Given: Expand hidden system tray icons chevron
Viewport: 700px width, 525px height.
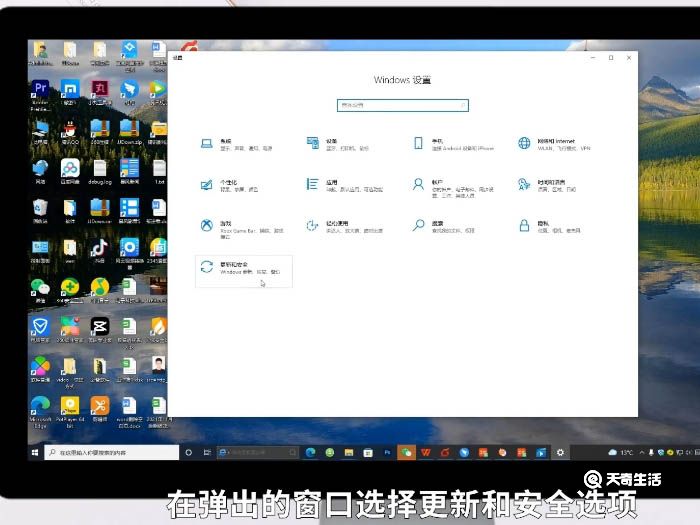Looking at the screenshot, I should [642, 453].
